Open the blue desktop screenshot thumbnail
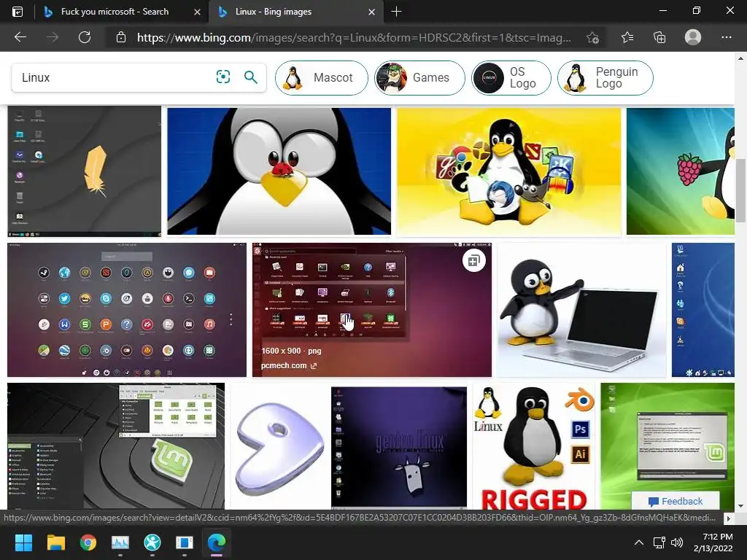 click(703, 310)
